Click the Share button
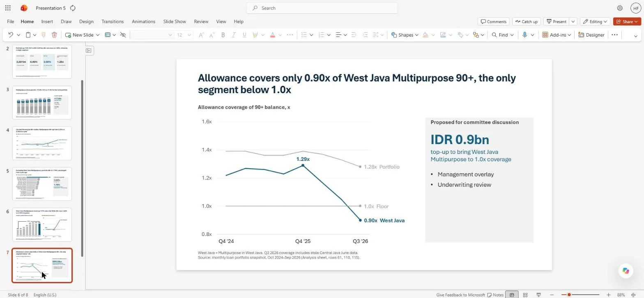Image resolution: width=644 pixels, height=298 pixels. pyautogui.click(x=627, y=21)
